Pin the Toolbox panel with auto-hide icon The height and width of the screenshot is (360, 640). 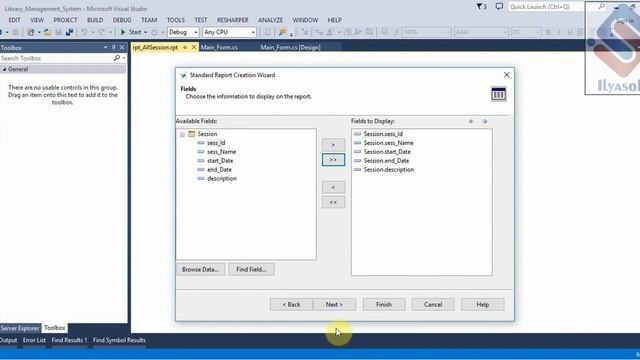point(113,47)
